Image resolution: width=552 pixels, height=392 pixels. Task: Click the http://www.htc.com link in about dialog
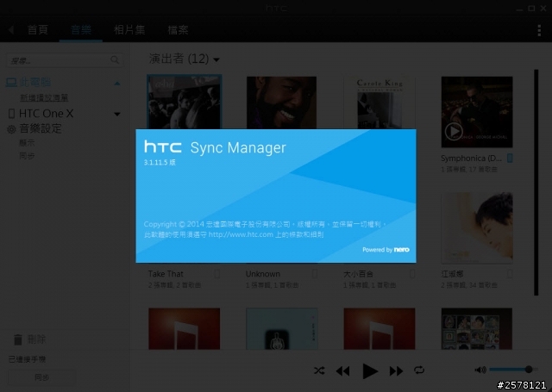point(241,234)
